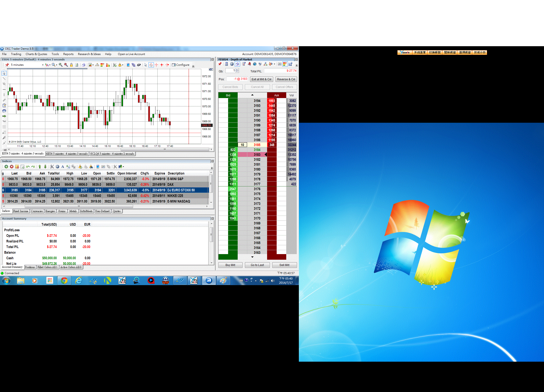Click calculator icon in Depth of Market toolbar
The height and width of the screenshot is (392, 544).
tap(227, 64)
